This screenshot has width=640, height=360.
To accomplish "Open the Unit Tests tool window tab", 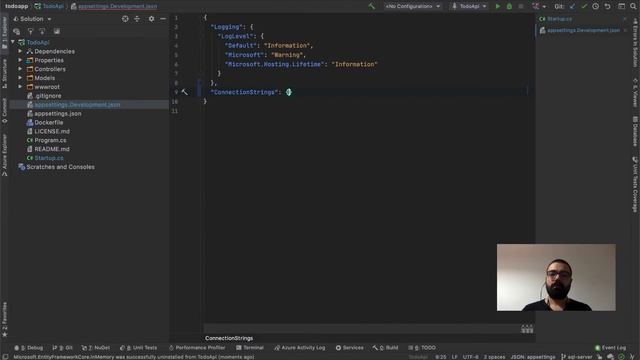I will pyautogui.click(x=138, y=348).
